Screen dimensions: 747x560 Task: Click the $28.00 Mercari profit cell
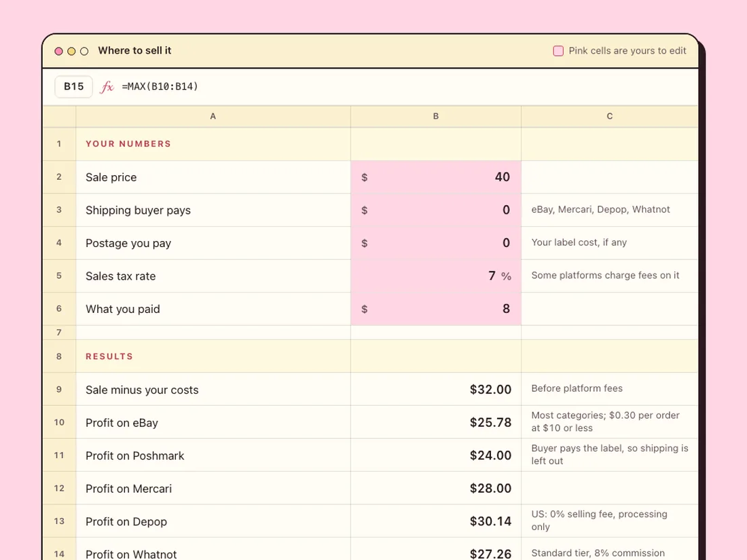(436, 488)
